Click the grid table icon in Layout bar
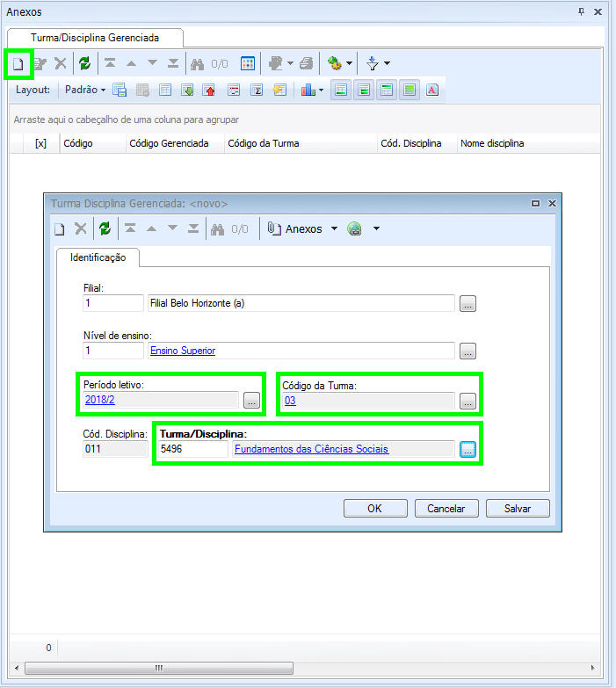Screen dimensions: 616x688 coord(165,91)
